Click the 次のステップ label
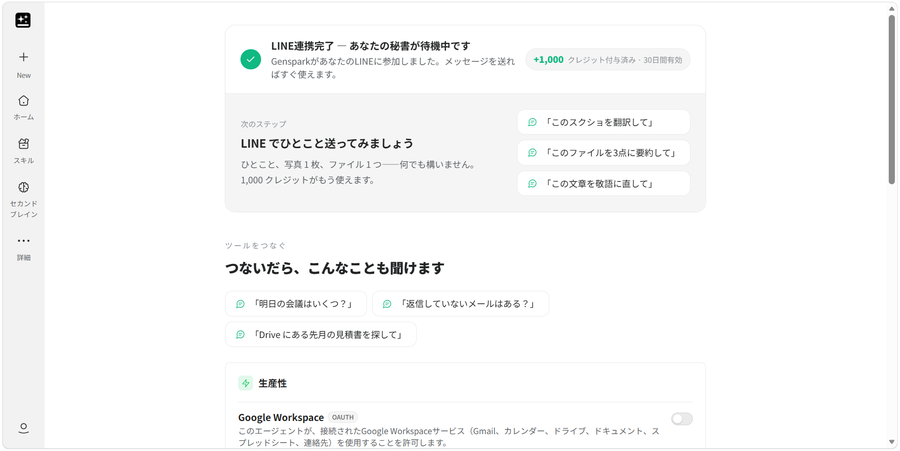Screen dimensions: 900x451 tap(263, 124)
